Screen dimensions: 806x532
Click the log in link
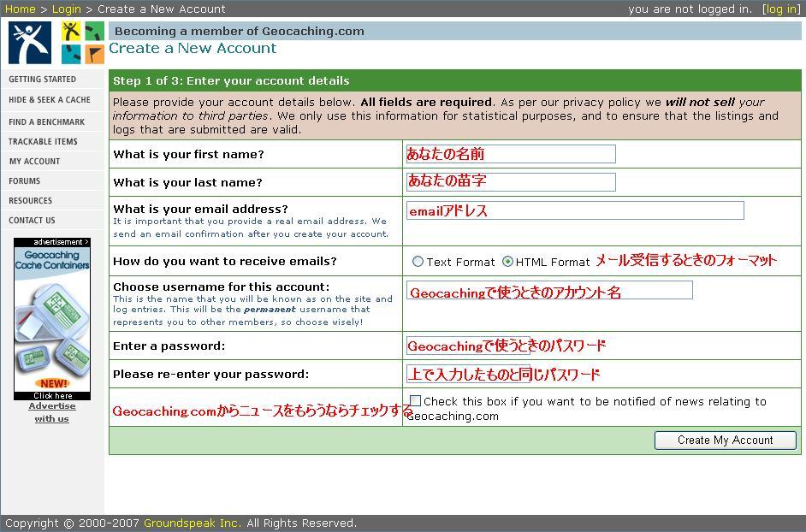(x=781, y=9)
